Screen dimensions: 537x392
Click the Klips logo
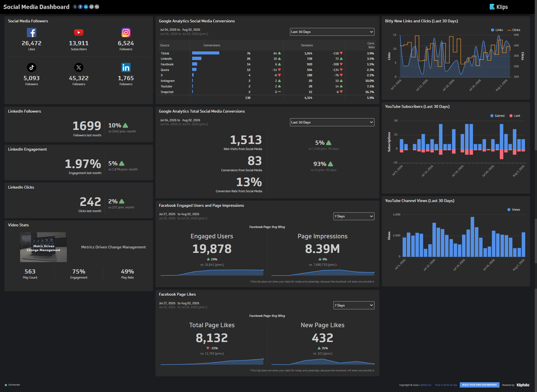pos(498,7)
